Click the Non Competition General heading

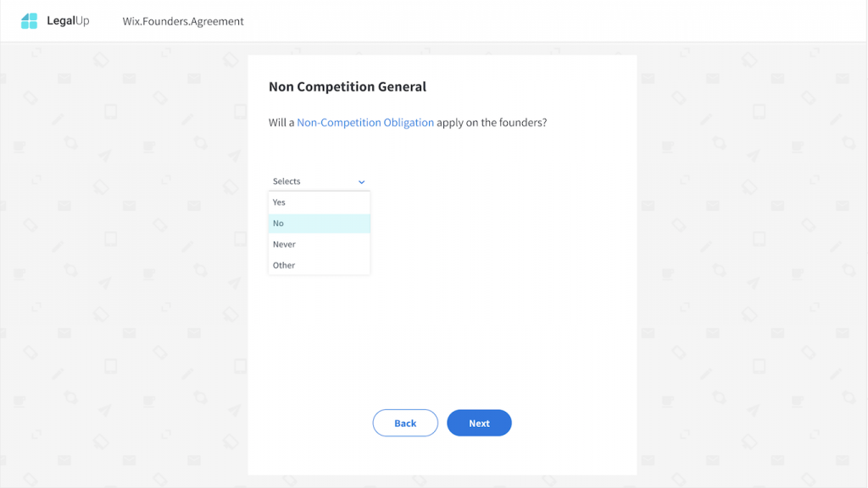(x=347, y=87)
